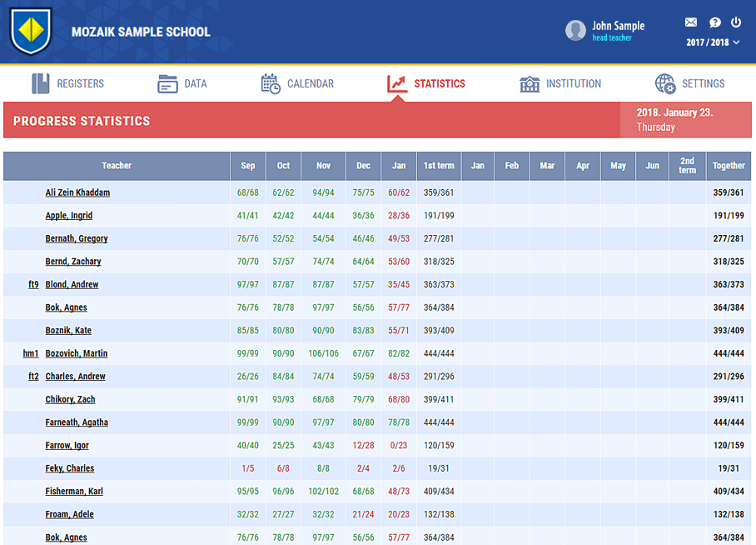Open teacher Ali Zein Khaddam's link
The width and height of the screenshot is (756, 545).
[x=77, y=192]
